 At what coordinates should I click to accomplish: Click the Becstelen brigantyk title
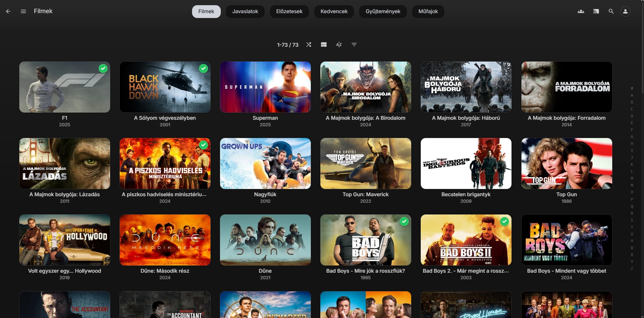click(466, 194)
